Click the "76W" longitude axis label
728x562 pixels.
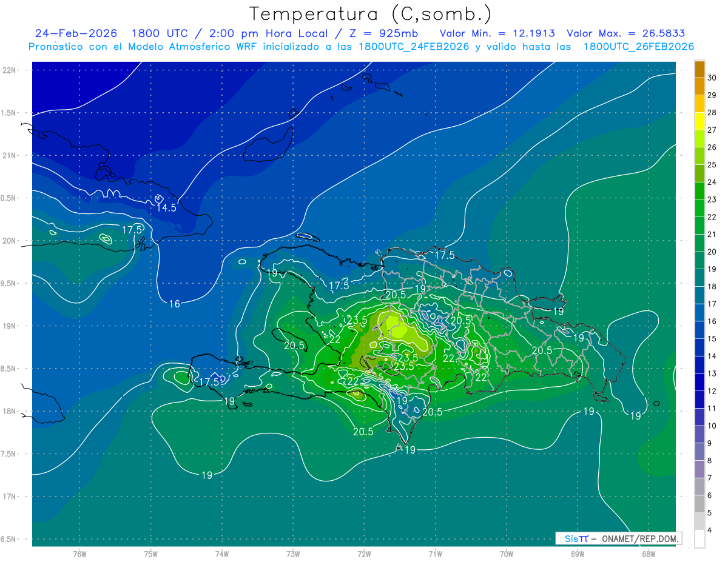coord(79,554)
